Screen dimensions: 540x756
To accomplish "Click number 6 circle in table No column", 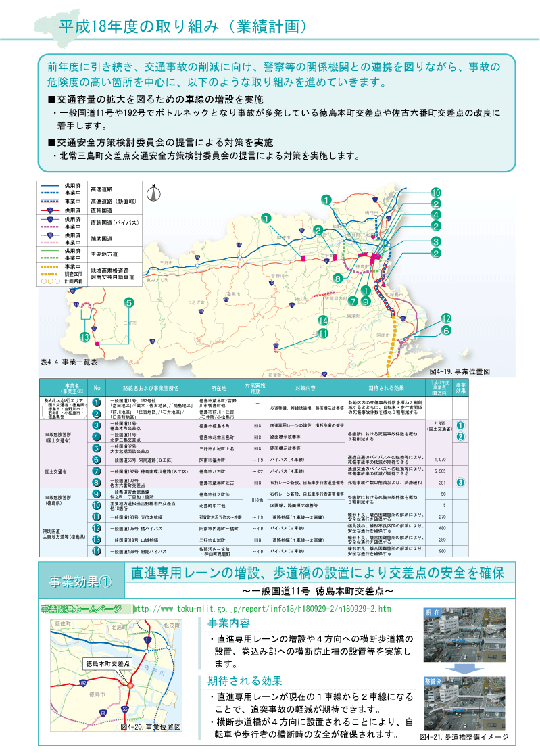I will tap(97, 460).
